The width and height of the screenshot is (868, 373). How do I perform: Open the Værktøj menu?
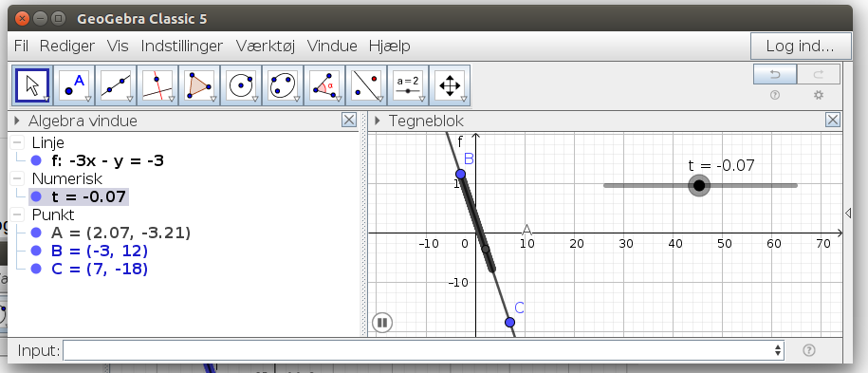266,46
